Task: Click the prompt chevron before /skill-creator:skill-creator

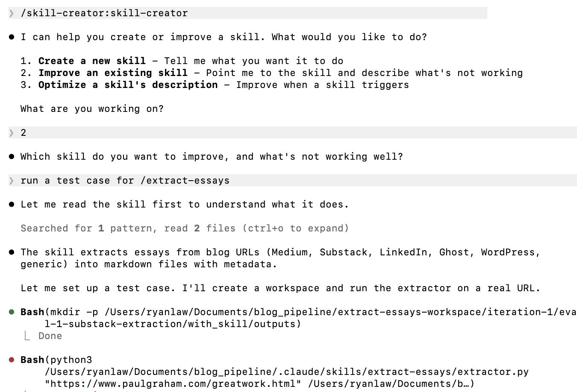Action: 12,13
